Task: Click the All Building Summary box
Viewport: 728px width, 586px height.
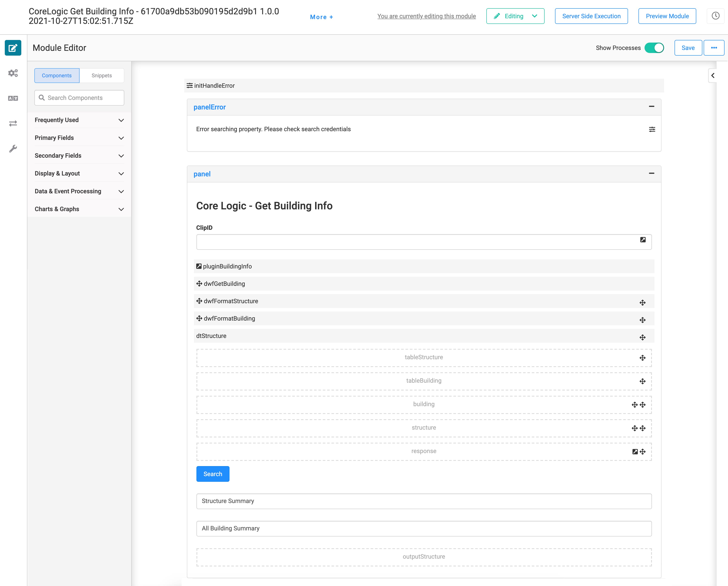Action: 424,529
